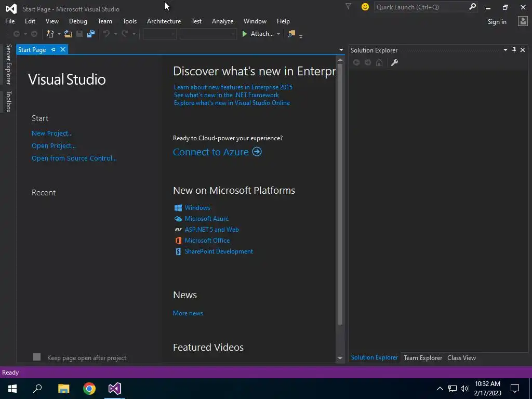Click the New Project toolbar icon
This screenshot has width=532, height=399.
tap(50, 34)
